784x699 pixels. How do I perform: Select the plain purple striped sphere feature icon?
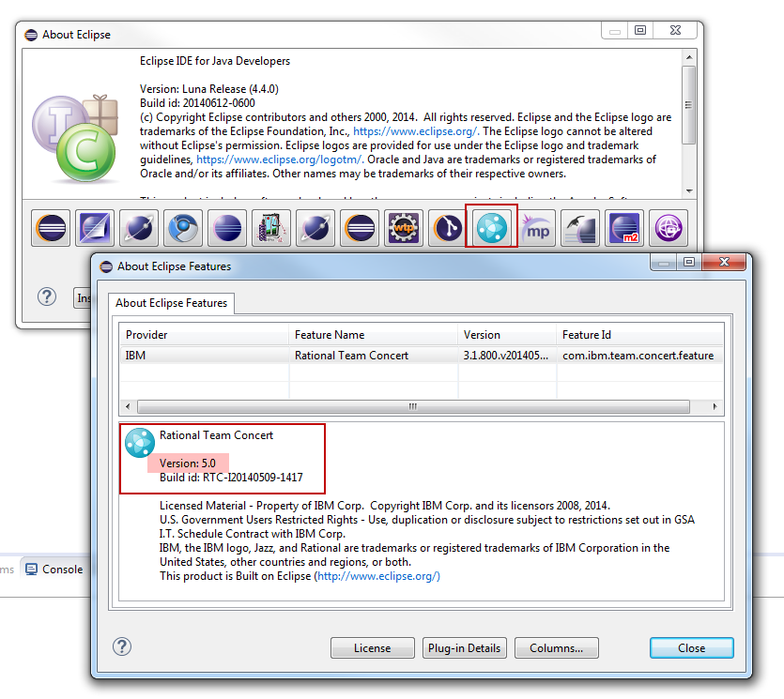(227, 228)
